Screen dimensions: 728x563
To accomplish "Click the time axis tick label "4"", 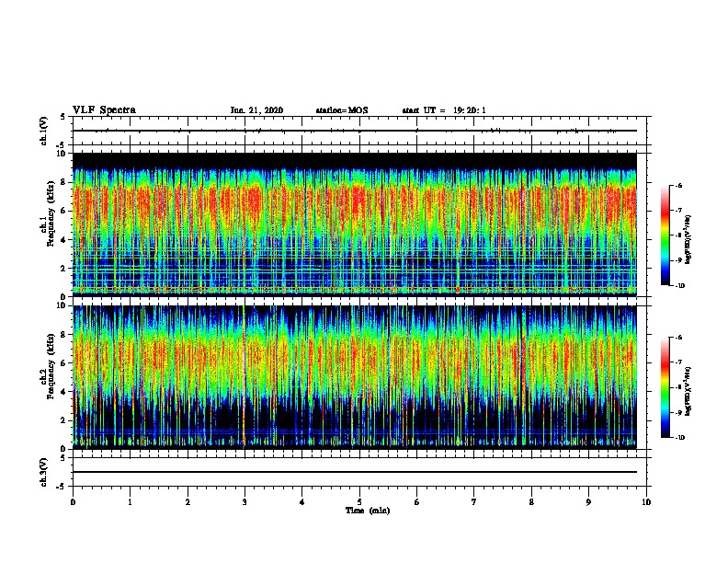I will pyautogui.click(x=302, y=502).
